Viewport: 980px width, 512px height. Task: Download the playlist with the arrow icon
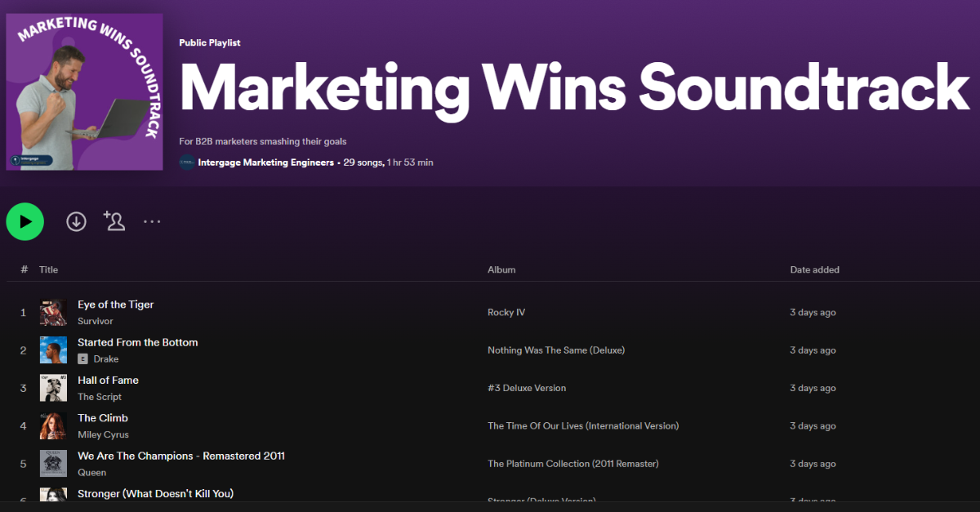76,221
